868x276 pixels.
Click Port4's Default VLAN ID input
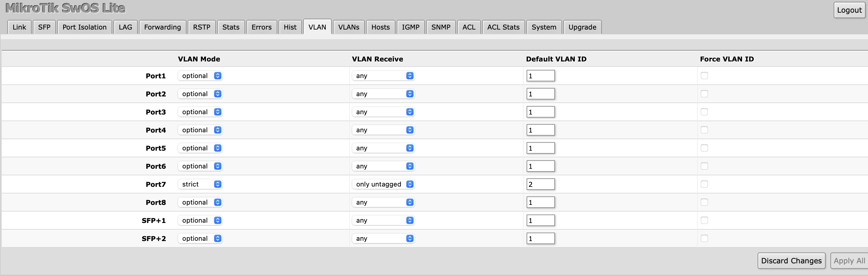pyautogui.click(x=540, y=130)
